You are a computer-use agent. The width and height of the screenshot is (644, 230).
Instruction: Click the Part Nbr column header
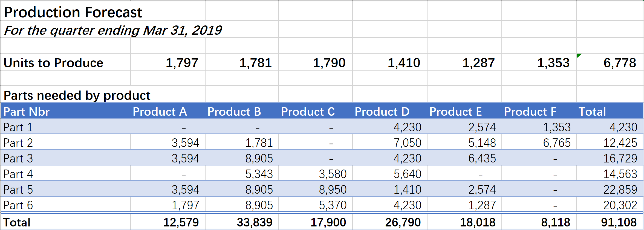pyautogui.click(x=66, y=111)
